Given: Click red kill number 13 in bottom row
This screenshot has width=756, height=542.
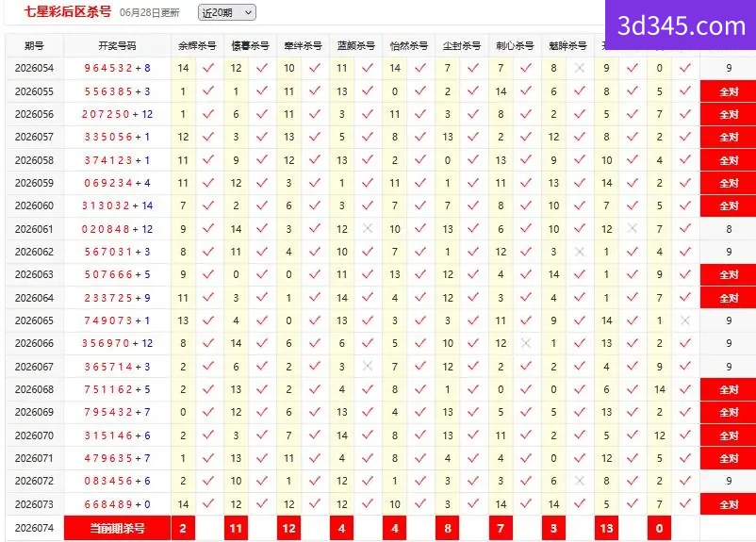Looking at the screenshot, I should (x=606, y=529).
